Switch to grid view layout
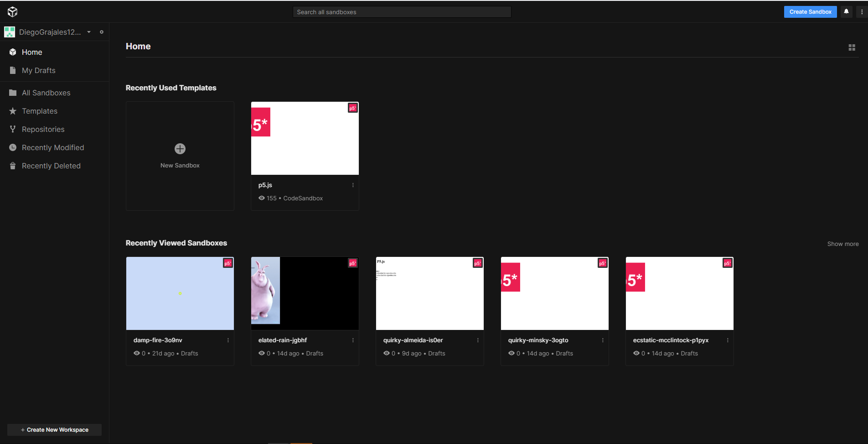This screenshot has width=868, height=444. 852,47
